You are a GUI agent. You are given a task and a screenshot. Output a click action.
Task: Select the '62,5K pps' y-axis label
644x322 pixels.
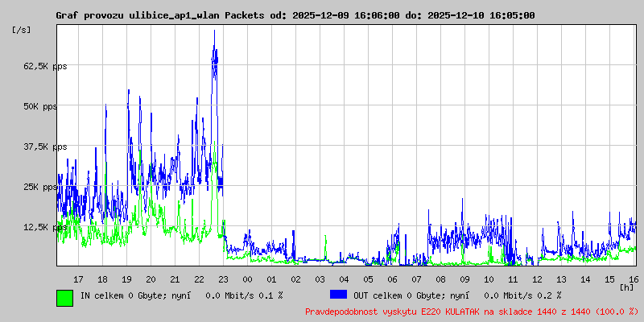[x=45, y=66]
